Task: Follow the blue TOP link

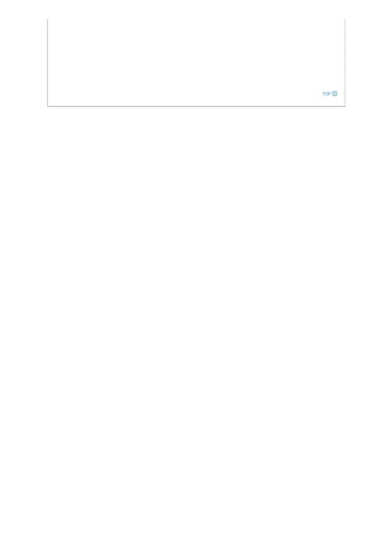Action: 326,94
